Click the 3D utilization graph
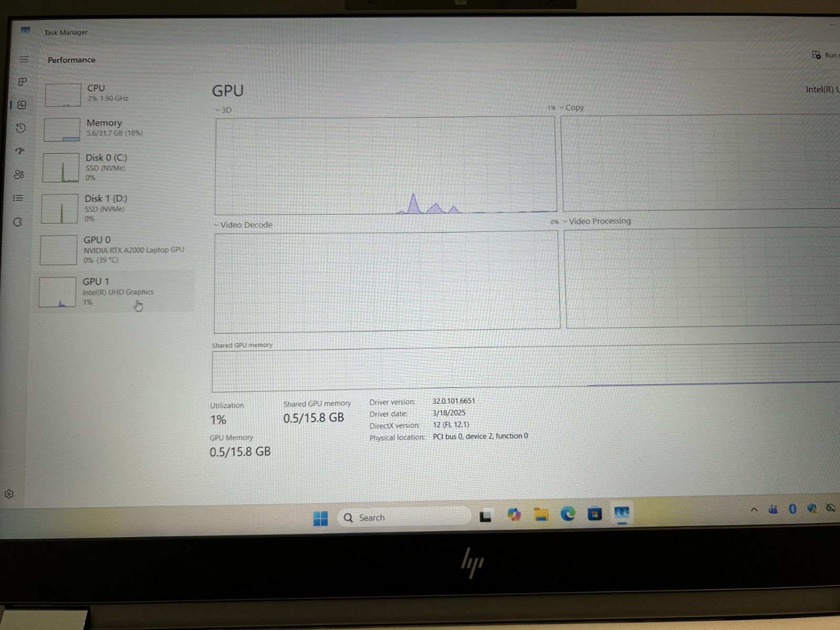 point(386,165)
